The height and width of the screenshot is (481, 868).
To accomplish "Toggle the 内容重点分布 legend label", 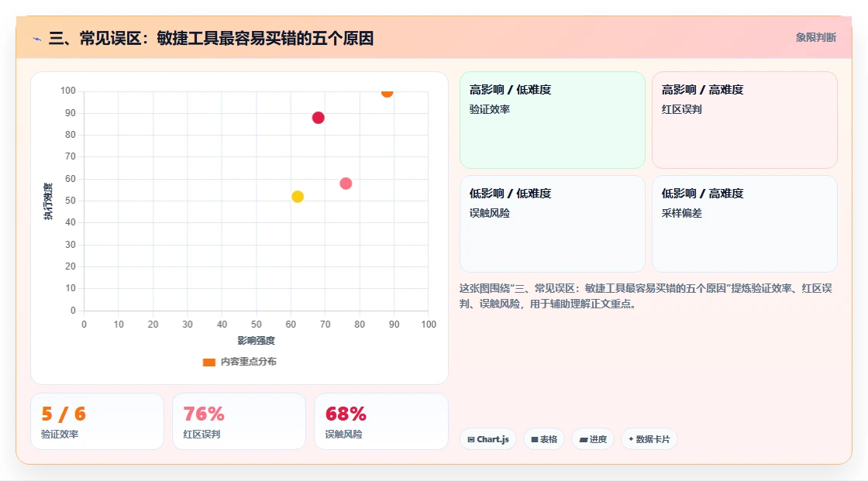I will click(x=248, y=362).
